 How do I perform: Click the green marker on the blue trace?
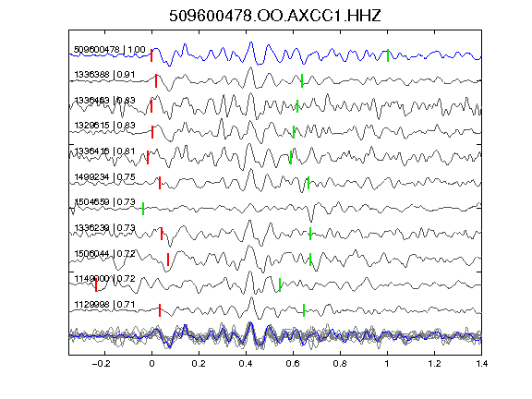(388, 55)
